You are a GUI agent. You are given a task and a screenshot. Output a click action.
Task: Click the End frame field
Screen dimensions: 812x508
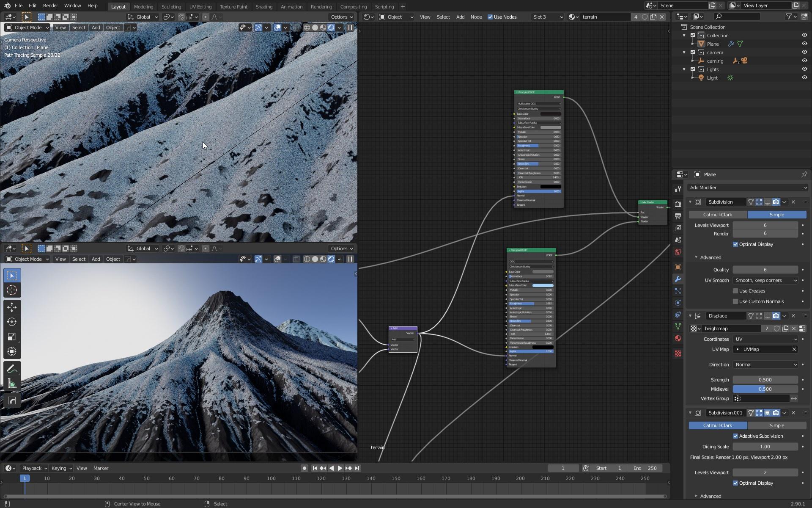coord(645,468)
